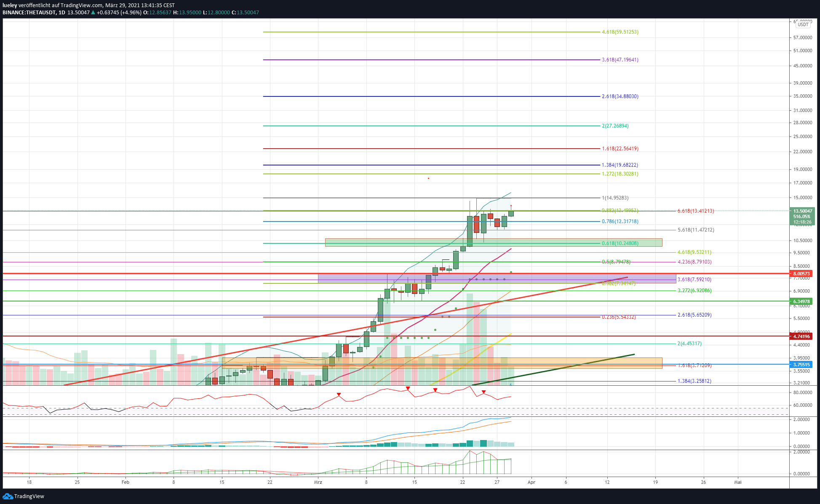Click the Apr date label on time axis
Image resolution: width=820 pixels, height=504 pixels.
tap(532, 482)
